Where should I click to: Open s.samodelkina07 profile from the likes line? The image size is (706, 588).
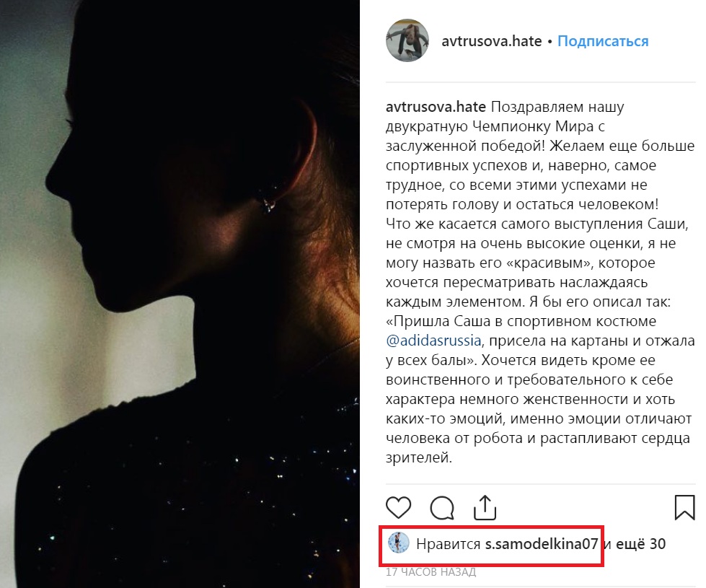point(541,544)
